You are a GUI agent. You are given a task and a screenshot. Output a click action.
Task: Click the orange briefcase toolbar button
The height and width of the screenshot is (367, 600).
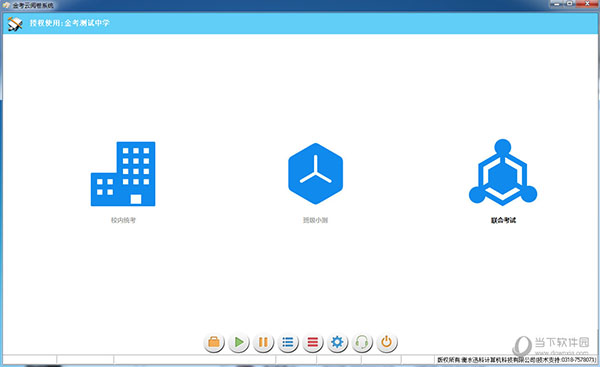point(214,342)
